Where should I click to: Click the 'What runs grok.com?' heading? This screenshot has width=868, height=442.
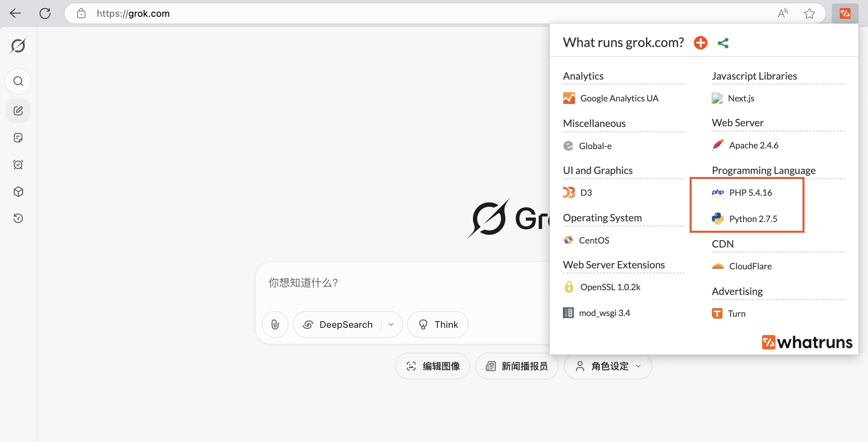(x=623, y=42)
